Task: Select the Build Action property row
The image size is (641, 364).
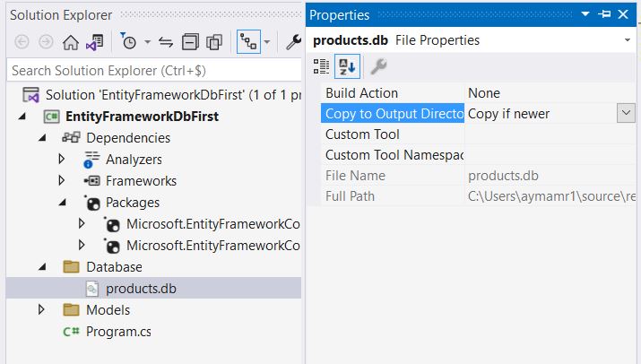Action: tap(393, 93)
